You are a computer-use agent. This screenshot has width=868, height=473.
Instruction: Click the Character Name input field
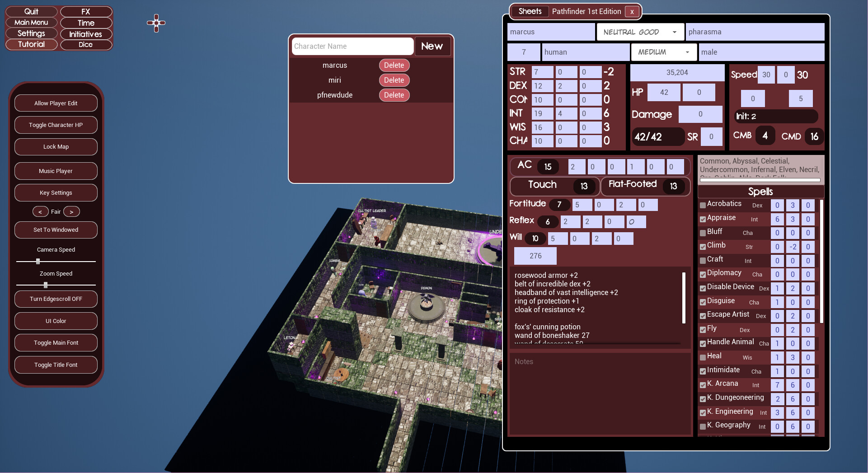point(352,46)
